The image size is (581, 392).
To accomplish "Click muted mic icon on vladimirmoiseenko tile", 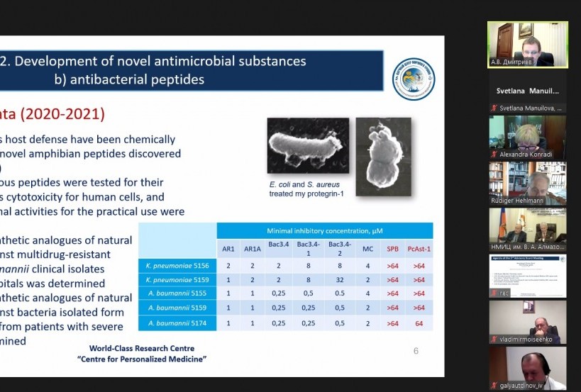I will [492, 340].
